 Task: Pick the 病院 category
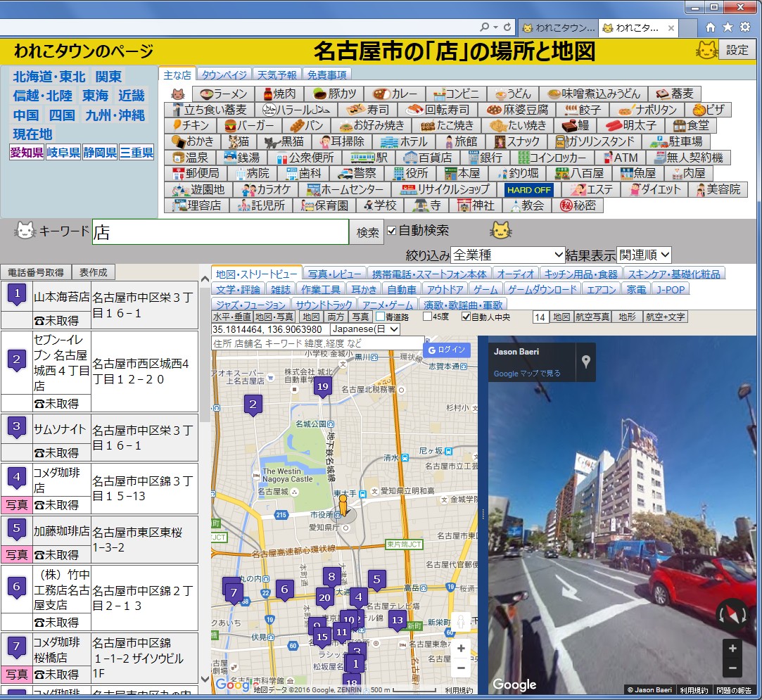[x=252, y=174]
